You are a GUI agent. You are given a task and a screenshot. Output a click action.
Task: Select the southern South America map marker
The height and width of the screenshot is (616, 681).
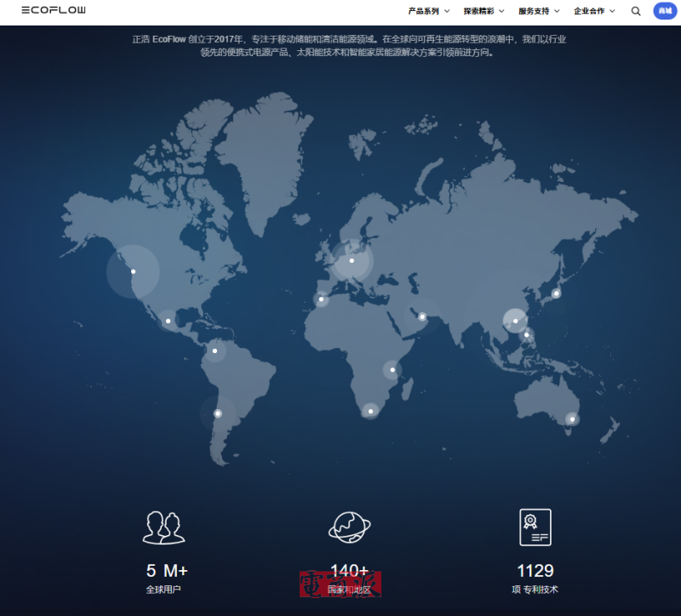[218, 414]
